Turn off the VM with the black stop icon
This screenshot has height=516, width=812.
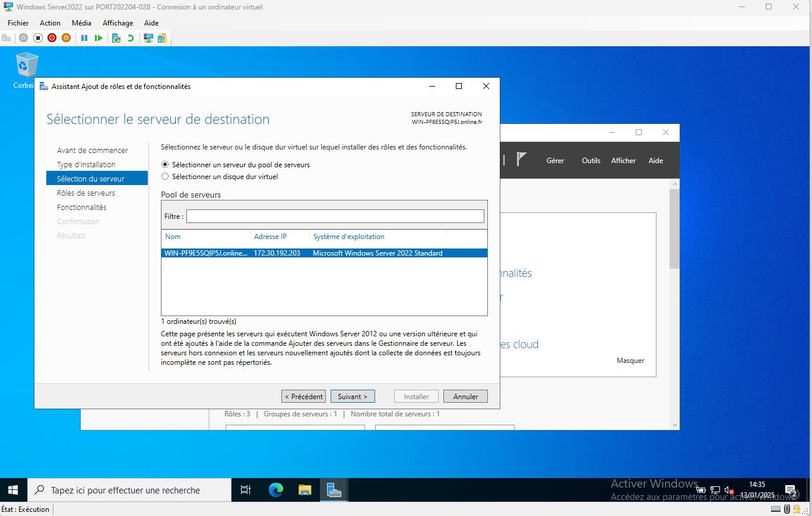coord(37,38)
